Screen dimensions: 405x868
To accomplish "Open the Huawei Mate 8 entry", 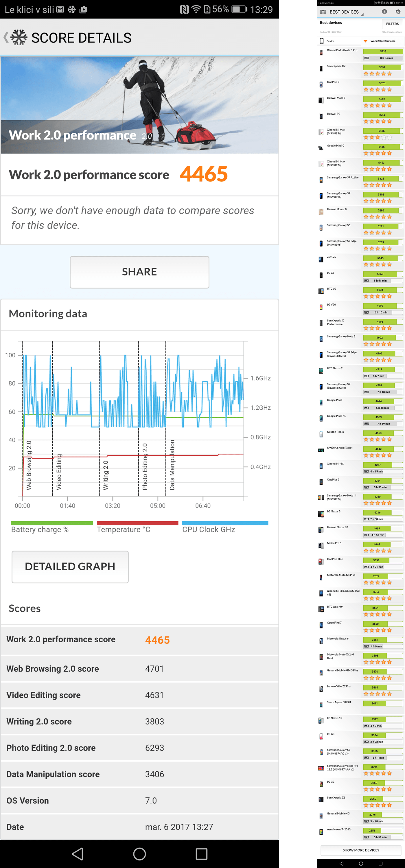I will [360, 102].
